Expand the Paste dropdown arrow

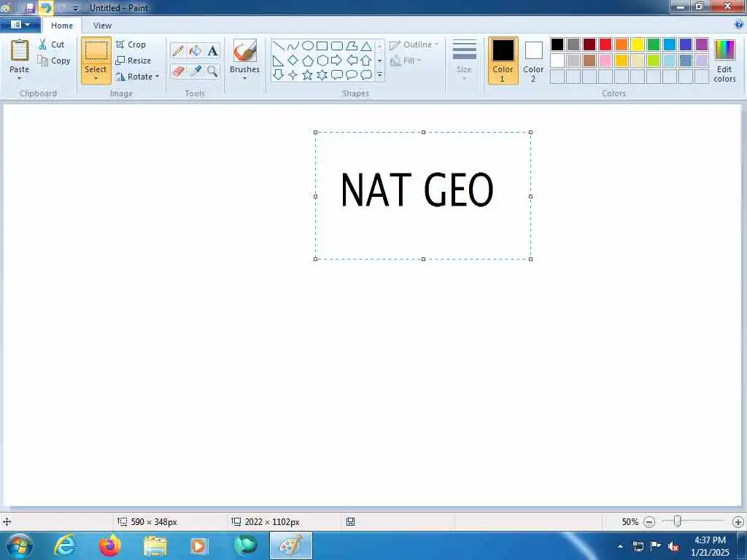20,79
